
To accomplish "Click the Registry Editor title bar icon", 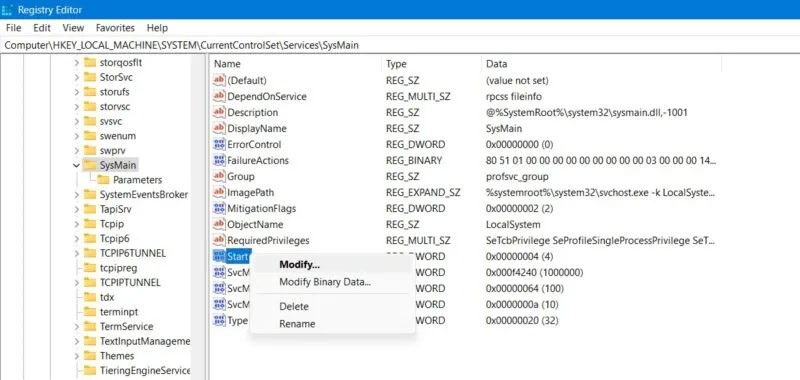I will click(7, 10).
